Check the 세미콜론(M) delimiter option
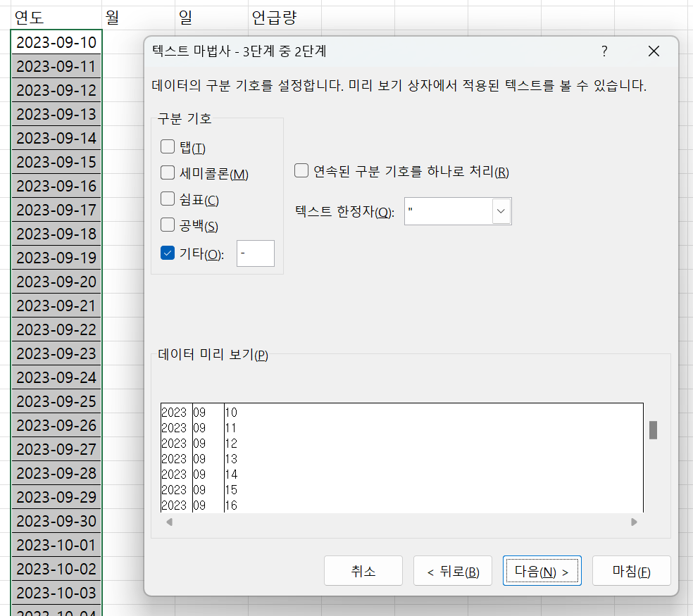The height and width of the screenshot is (616, 693). coord(168,172)
